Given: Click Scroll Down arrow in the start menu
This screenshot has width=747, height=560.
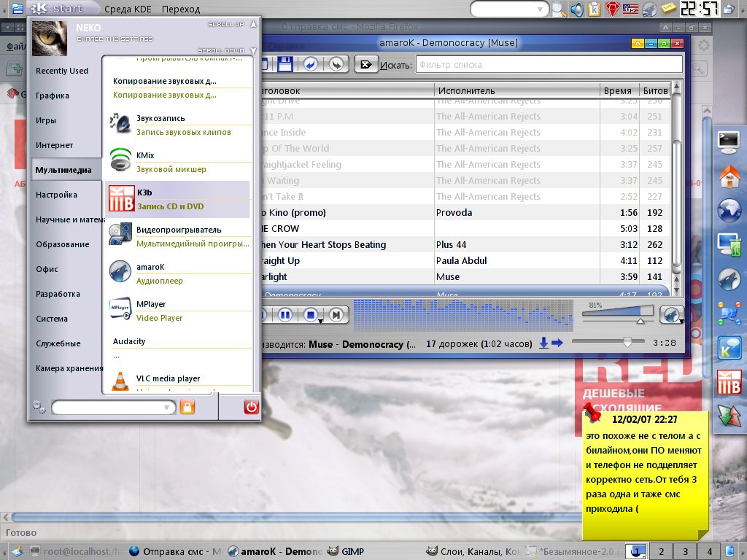Looking at the screenshot, I should pos(253,50).
